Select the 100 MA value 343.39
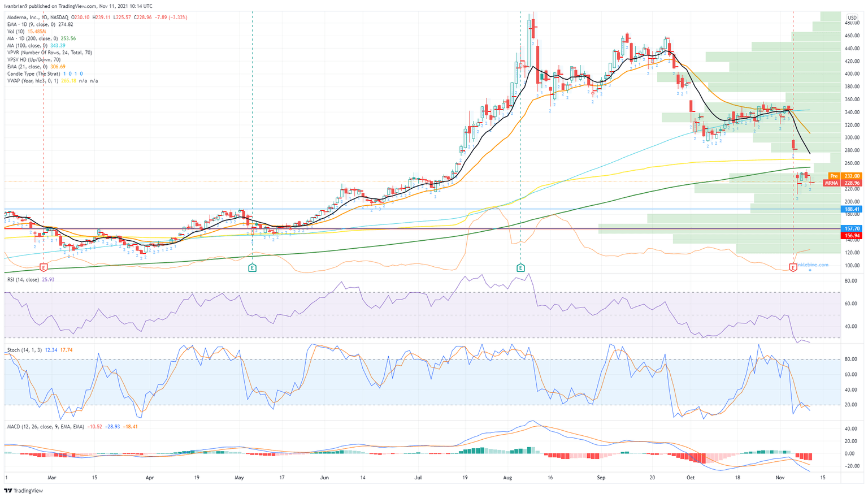 58,46
